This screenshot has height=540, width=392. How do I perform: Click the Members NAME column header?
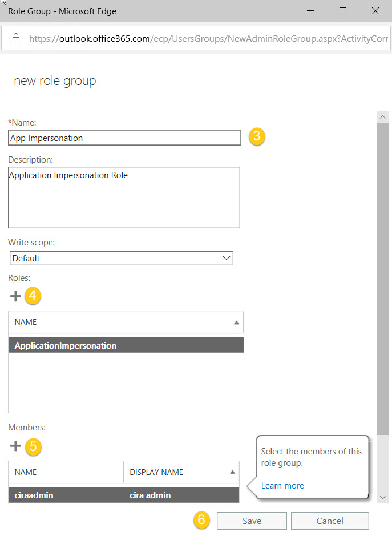coord(66,472)
